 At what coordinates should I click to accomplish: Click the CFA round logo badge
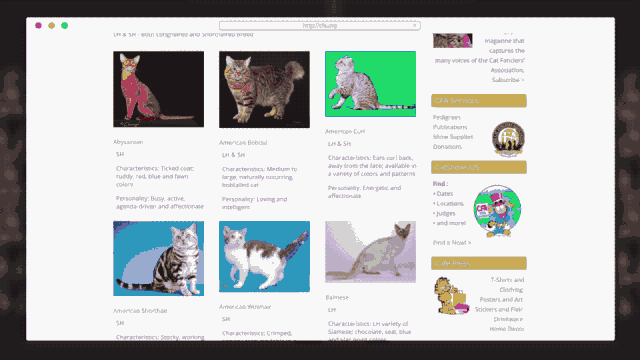coord(508,139)
